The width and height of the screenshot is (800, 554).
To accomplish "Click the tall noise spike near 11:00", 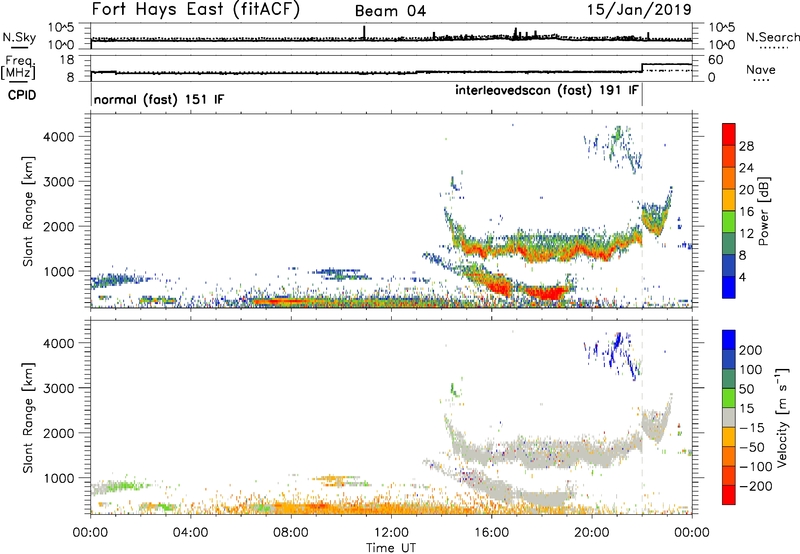I will tap(364, 32).
